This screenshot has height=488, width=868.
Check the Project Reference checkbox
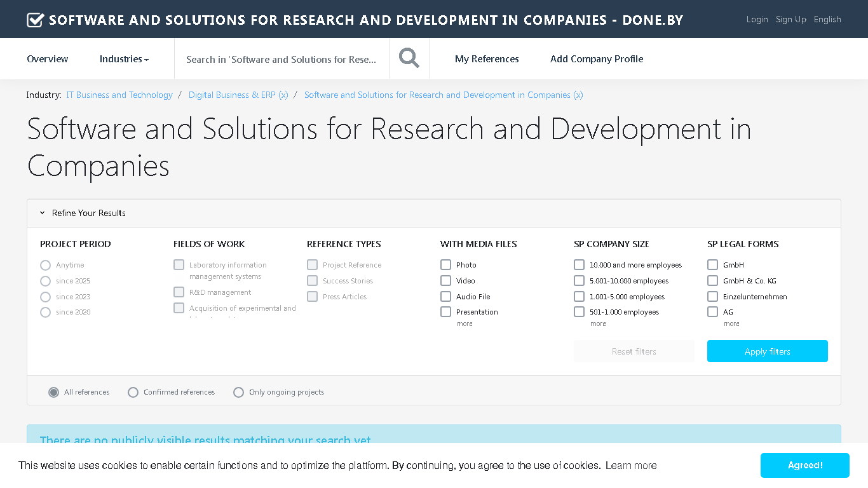point(313,265)
